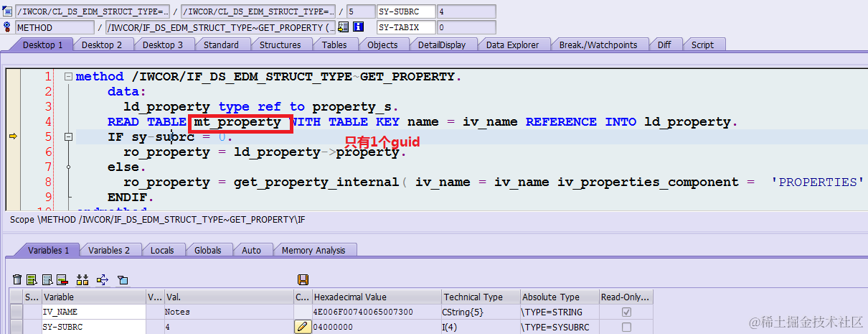Click the yellow current-line arrow at line 5

[x=13, y=136]
